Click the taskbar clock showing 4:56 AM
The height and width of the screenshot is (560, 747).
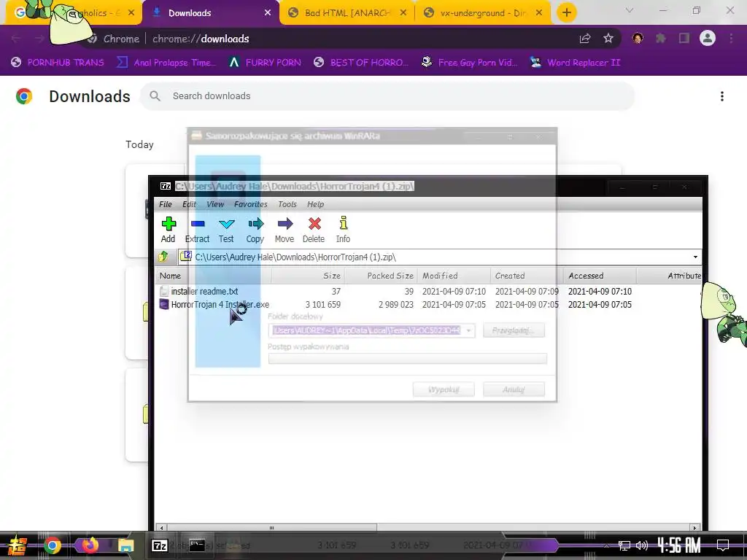[x=679, y=545]
